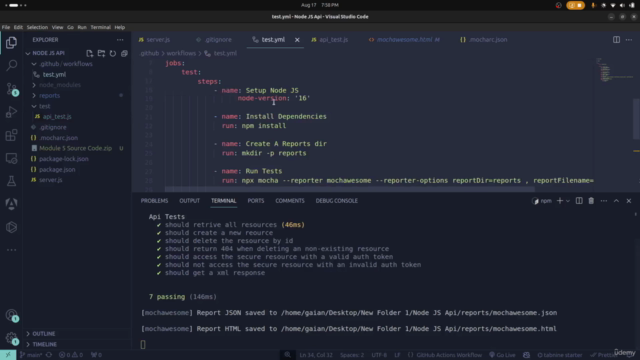Viewport: 640px width, 360px height.
Task: Open the Help menu
Action: coord(120,27)
